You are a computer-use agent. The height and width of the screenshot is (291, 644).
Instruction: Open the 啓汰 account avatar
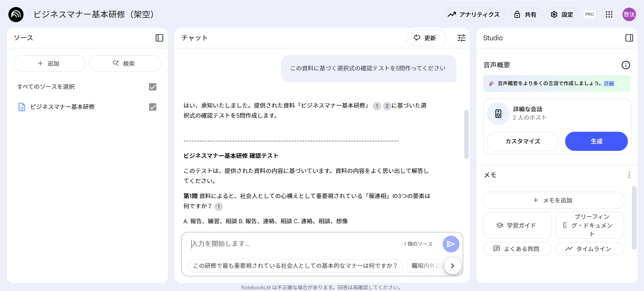click(629, 14)
